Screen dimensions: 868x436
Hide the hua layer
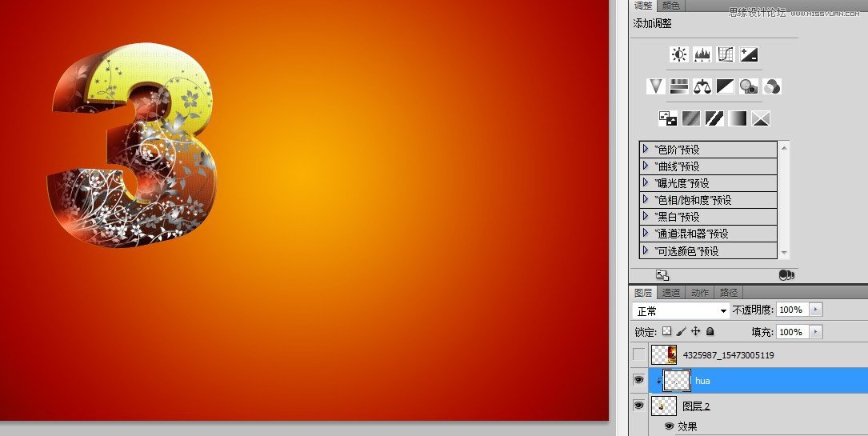tap(639, 380)
